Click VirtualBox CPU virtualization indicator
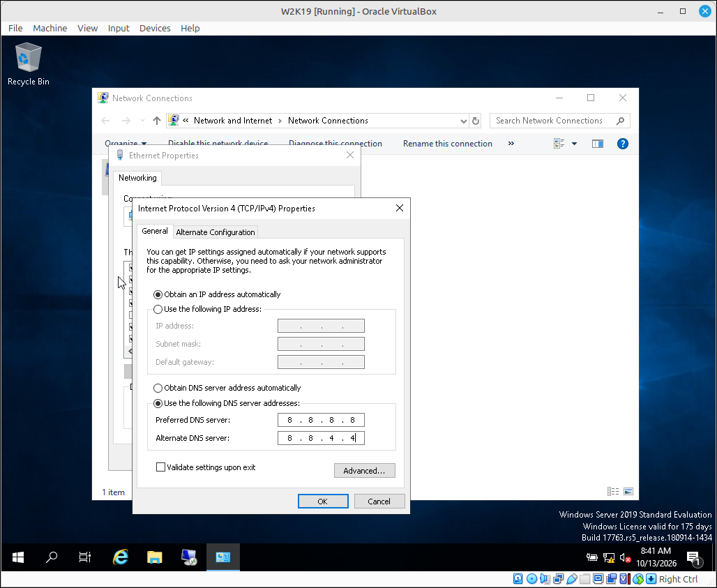Screen dimensions: 717x588 pyautogui.click(x=625, y=579)
